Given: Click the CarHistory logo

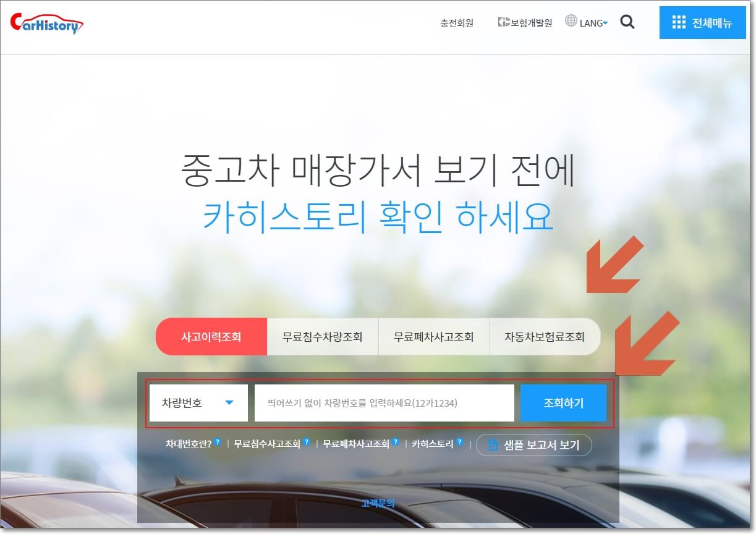Looking at the screenshot, I should (46, 23).
